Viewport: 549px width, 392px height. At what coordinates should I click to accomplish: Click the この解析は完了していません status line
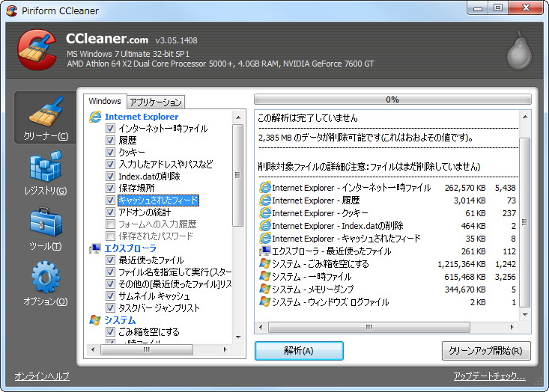click(308, 118)
